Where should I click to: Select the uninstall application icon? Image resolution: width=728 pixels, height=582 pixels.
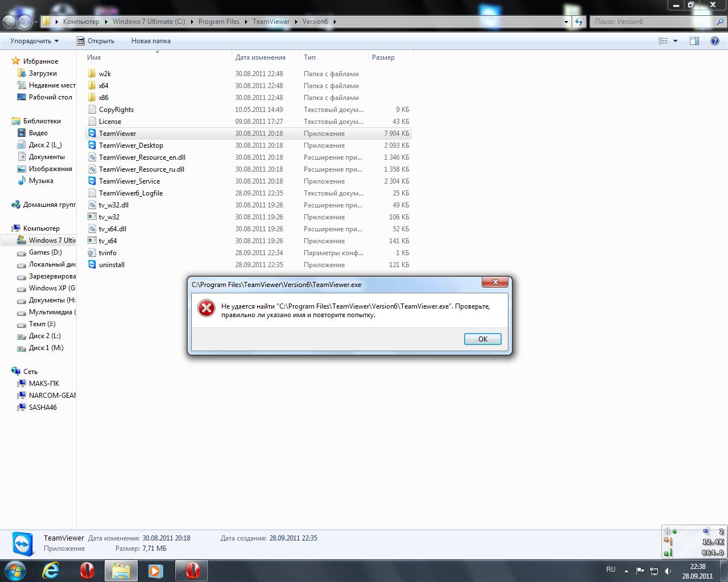point(92,265)
